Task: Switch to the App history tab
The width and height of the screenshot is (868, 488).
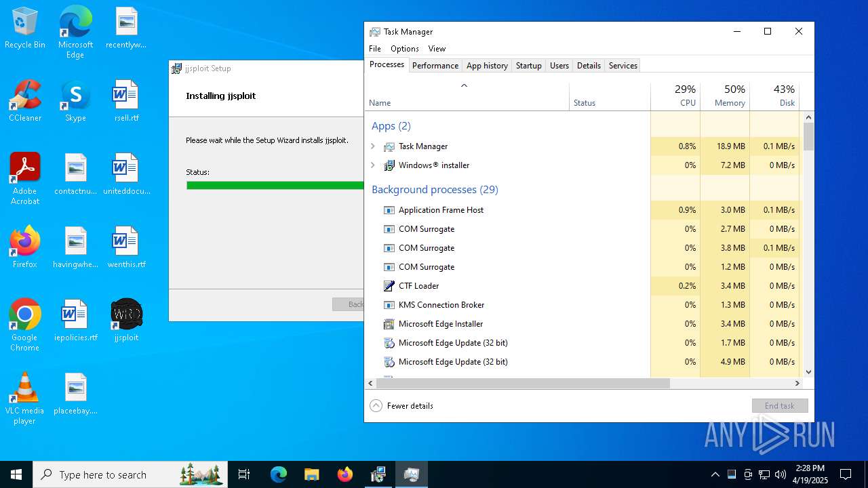Action: pos(487,66)
